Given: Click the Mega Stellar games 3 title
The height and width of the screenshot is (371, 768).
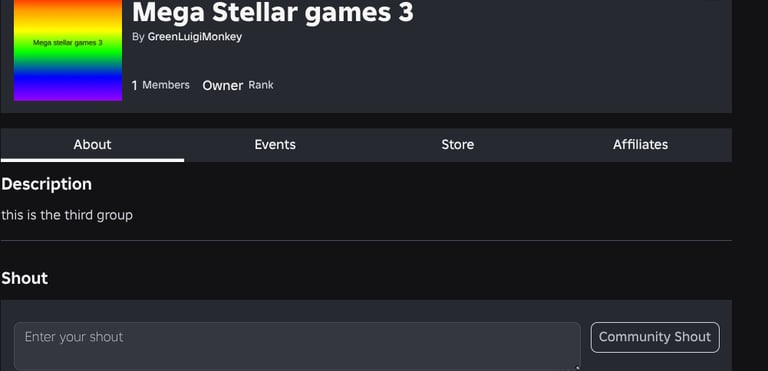Looking at the screenshot, I should click(273, 12).
